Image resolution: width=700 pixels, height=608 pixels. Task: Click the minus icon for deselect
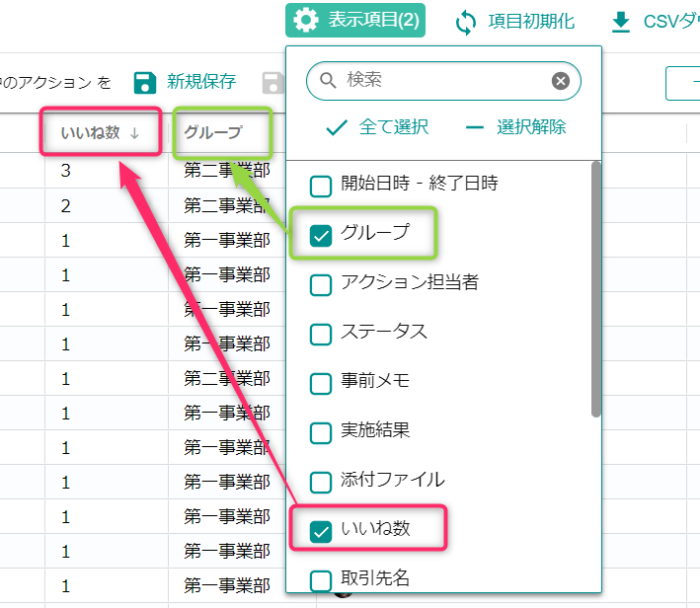[x=475, y=127]
